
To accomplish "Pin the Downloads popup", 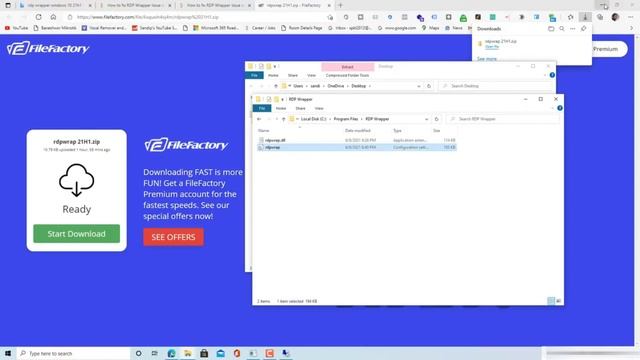I will point(584,29).
